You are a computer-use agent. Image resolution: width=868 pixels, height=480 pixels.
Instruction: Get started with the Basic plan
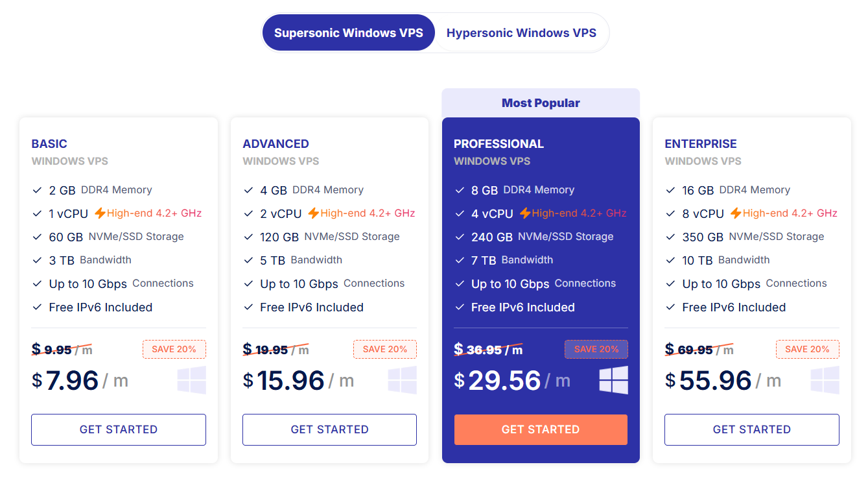119,429
